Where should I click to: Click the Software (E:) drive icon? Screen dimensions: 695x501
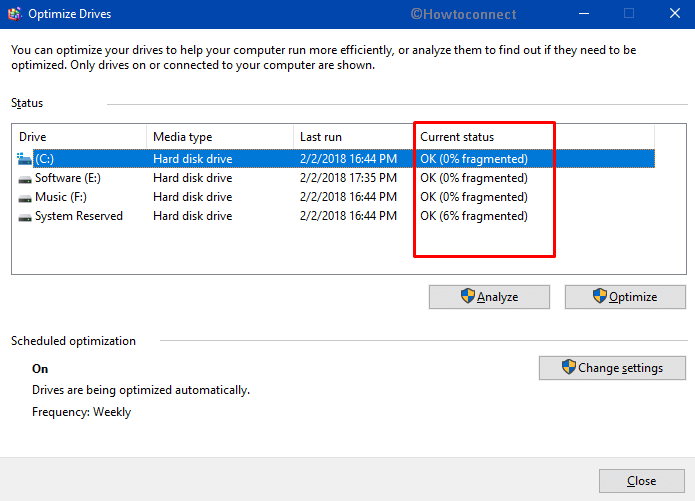pos(24,179)
